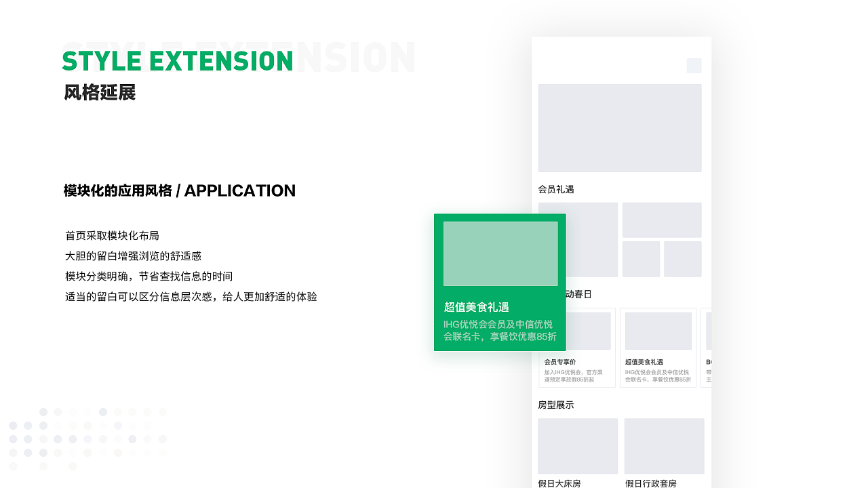Select the 风格延展 subtitle
The height and width of the screenshot is (488, 868).
tap(100, 93)
